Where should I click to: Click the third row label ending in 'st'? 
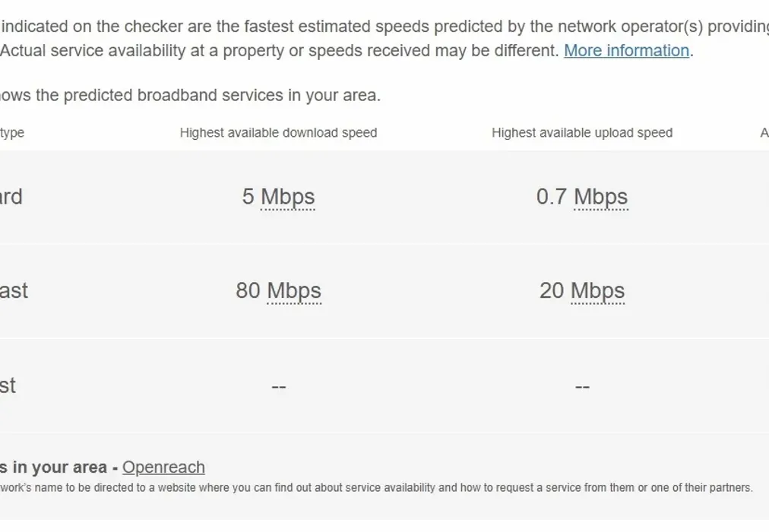(8, 385)
